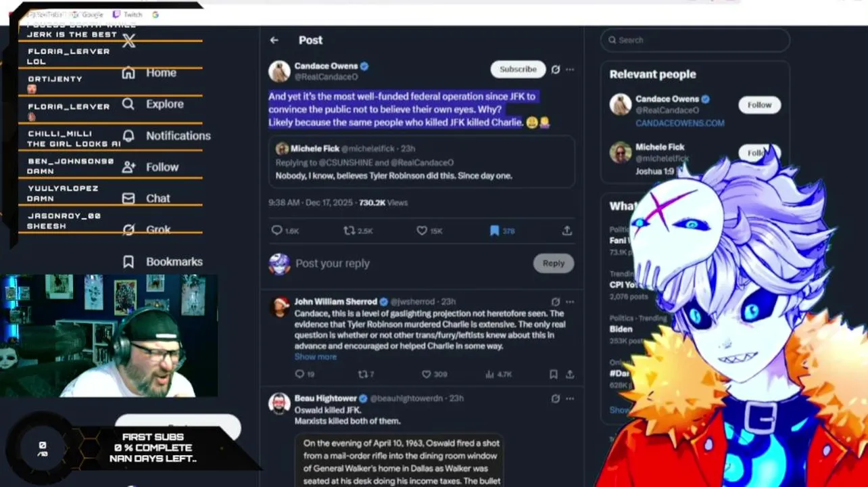Open Grok icon beside Subscribe button
The width and height of the screenshot is (868, 487).
pos(556,69)
